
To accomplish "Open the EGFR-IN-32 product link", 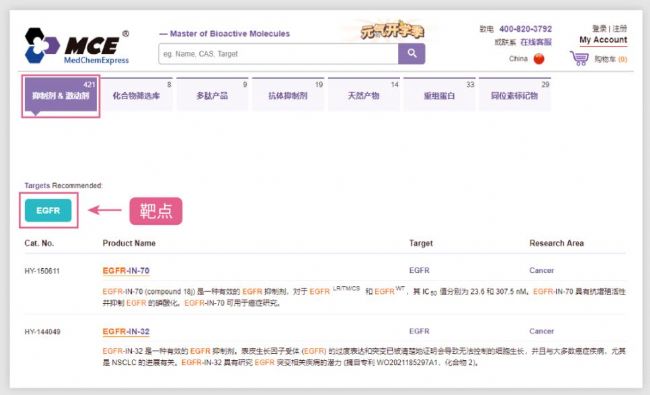I will point(126,332).
